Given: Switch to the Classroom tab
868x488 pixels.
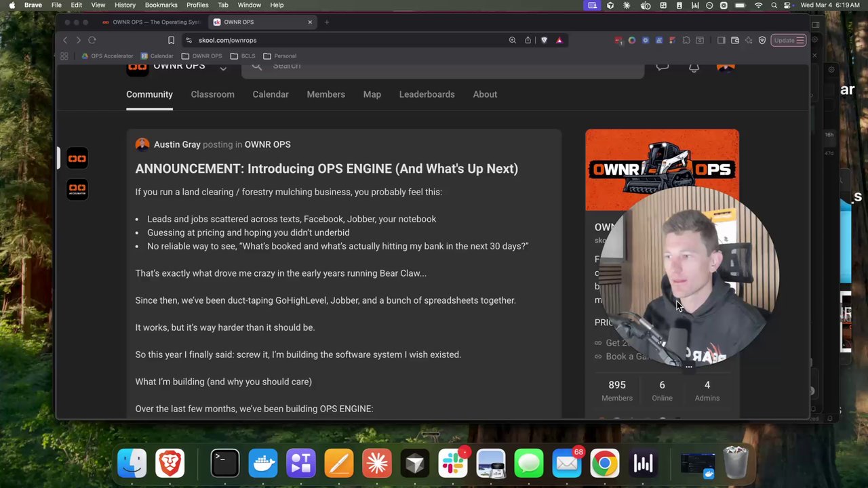Looking at the screenshot, I should 212,94.
